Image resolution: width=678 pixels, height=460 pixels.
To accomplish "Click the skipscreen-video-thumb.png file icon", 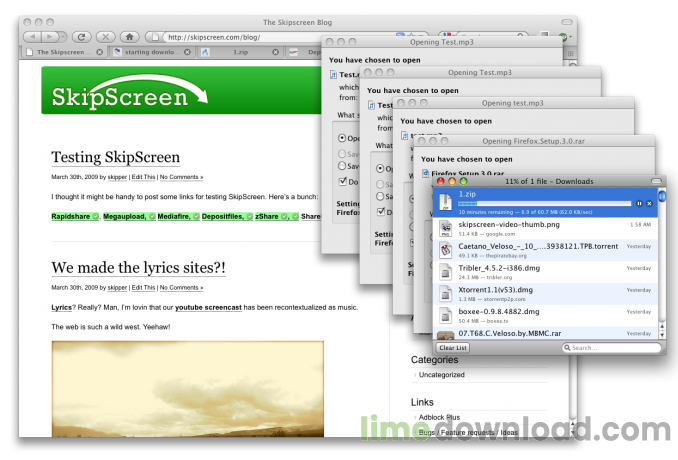I will coord(445,228).
